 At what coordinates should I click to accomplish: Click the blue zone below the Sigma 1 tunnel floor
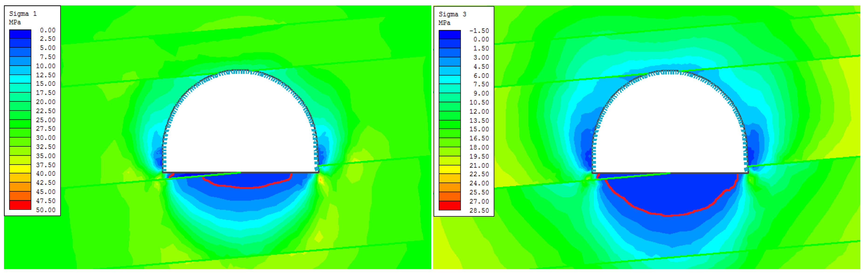pos(248,180)
